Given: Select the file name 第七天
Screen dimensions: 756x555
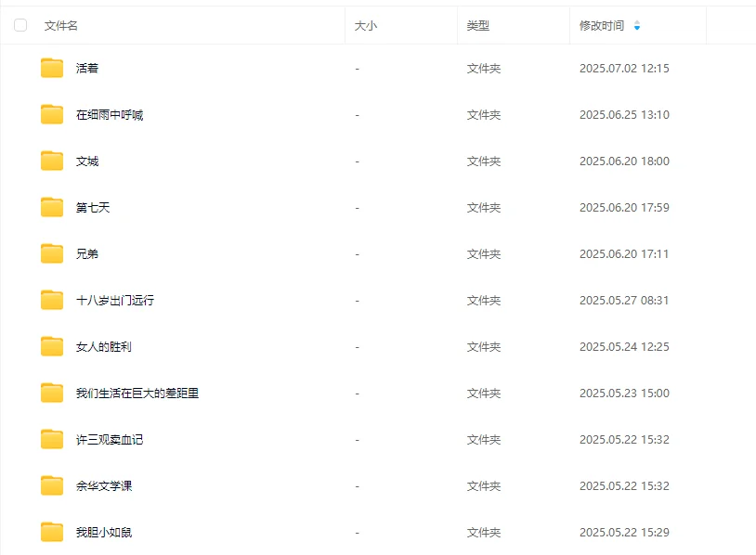Looking at the screenshot, I should [x=93, y=208].
